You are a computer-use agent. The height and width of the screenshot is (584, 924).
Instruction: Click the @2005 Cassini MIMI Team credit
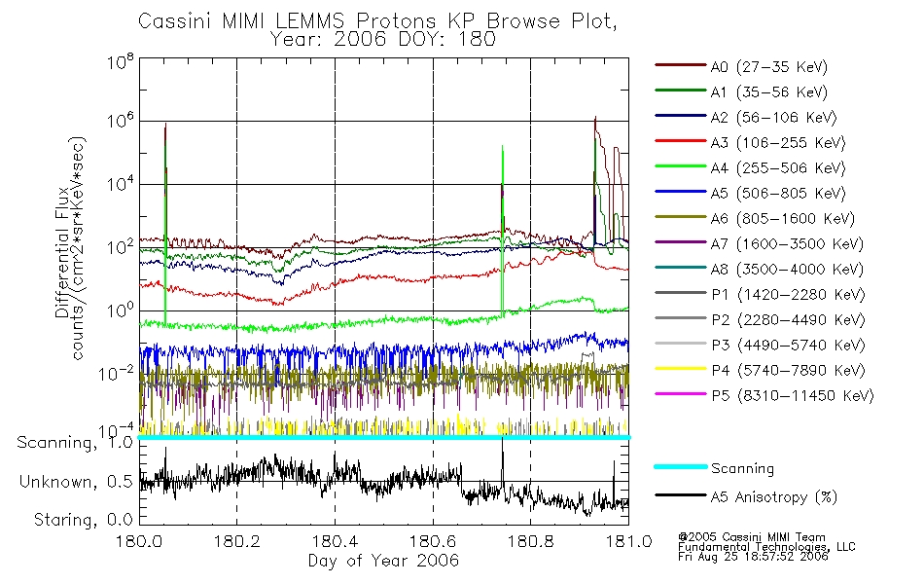coord(751,537)
